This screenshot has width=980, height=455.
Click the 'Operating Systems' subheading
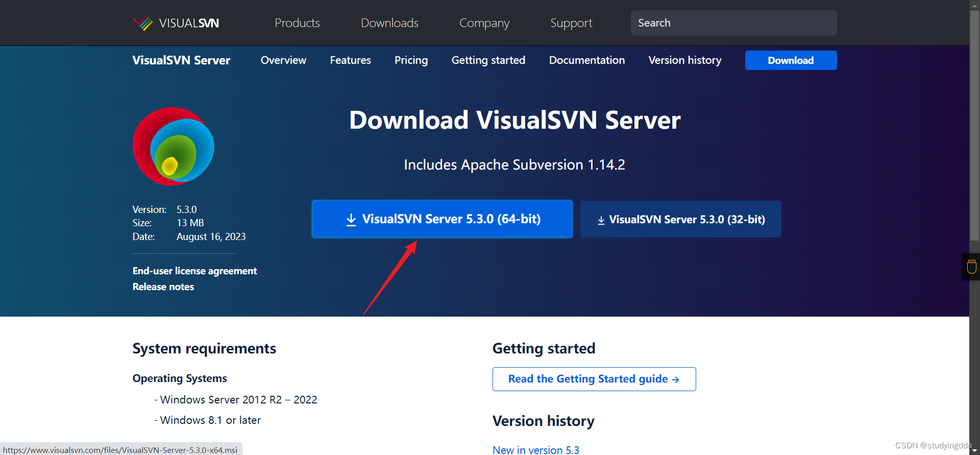[180, 378]
